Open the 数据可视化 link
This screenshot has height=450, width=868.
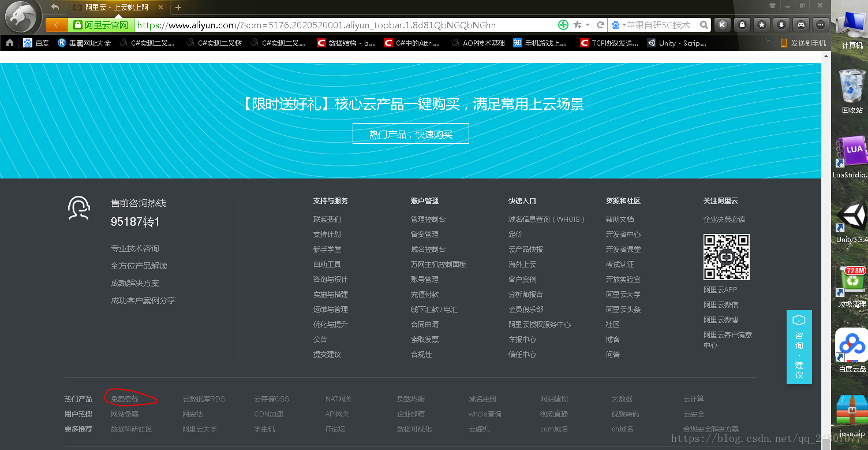coord(414,429)
